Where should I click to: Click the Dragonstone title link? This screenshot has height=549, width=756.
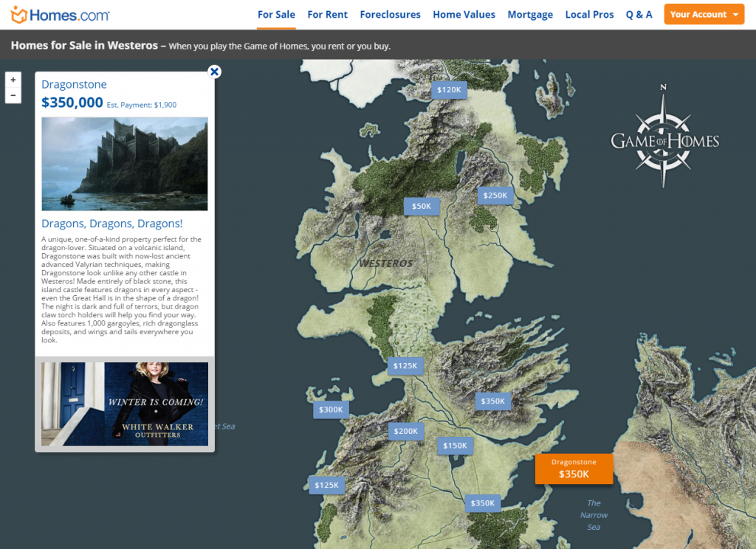coord(74,85)
